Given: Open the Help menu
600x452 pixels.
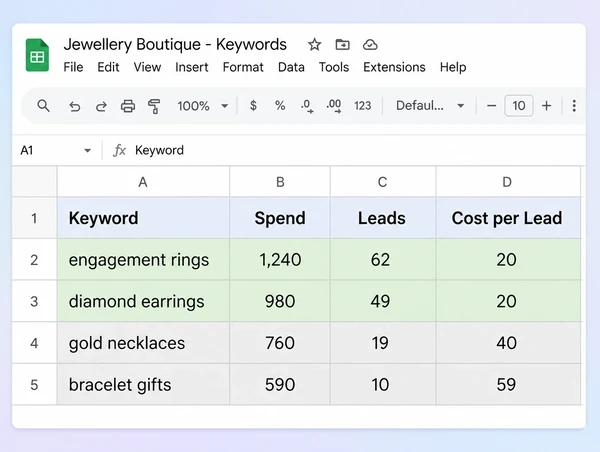Looking at the screenshot, I should click(453, 67).
